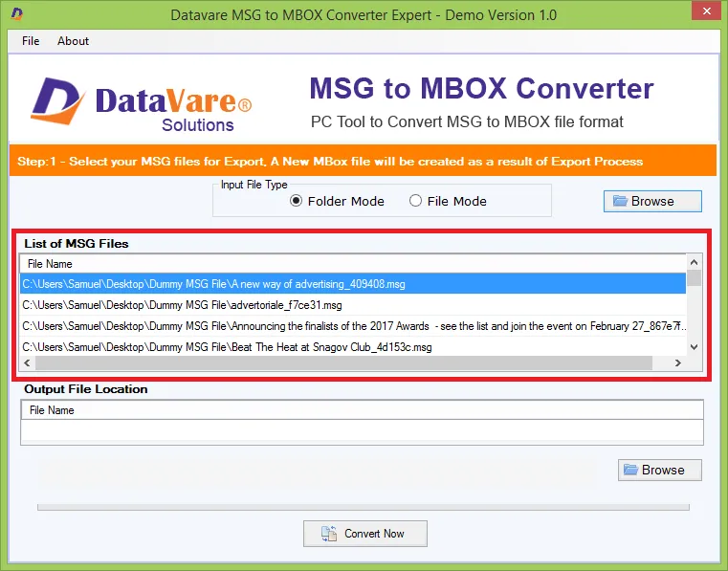Click the DataVare Solutions logo
728x571 pixels.
click(142, 104)
